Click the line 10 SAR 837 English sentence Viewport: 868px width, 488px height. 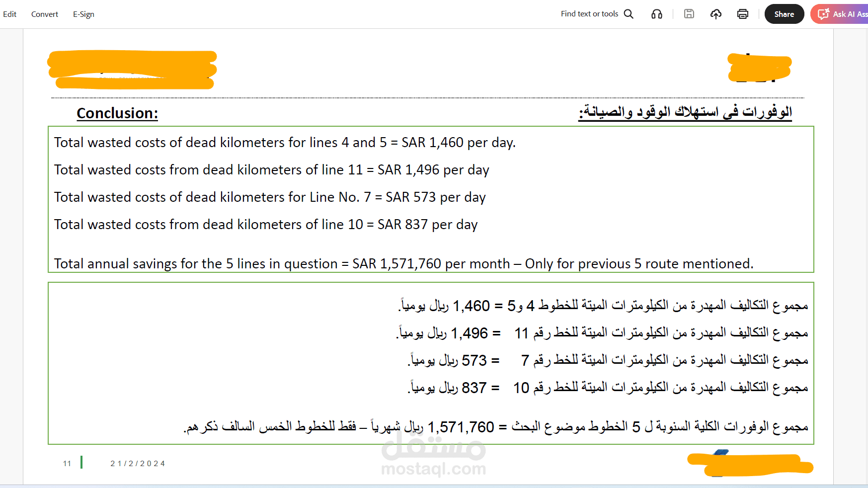(x=266, y=225)
